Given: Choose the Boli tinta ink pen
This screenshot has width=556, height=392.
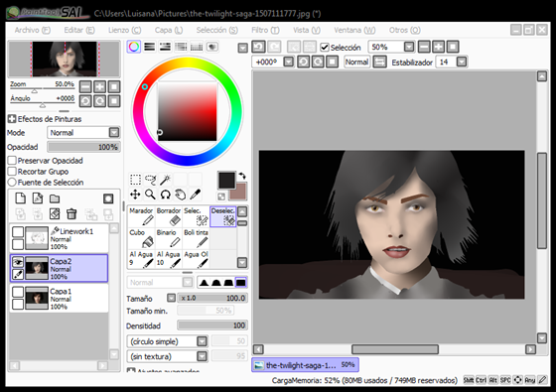Looking at the screenshot, I should [196, 238].
